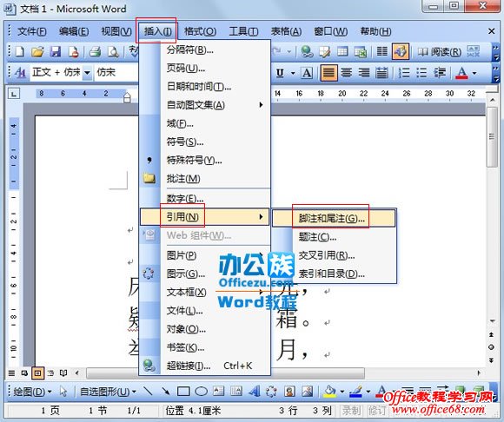Image resolution: width=504 pixels, height=422 pixels.
Task: Toggle bulleted list
Action: (421, 73)
